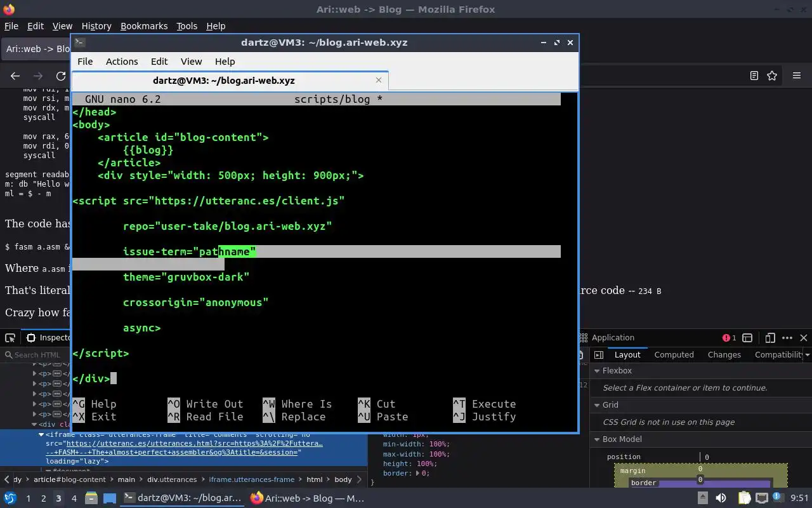Click the theme="gruvbox-dark" line in nano
This screenshot has height=508, width=812.
[x=186, y=277]
